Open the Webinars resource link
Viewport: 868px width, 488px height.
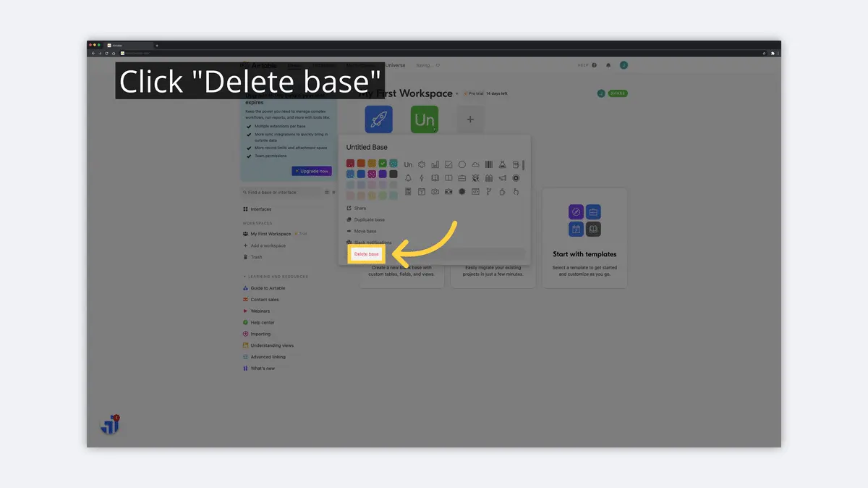(256, 311)
